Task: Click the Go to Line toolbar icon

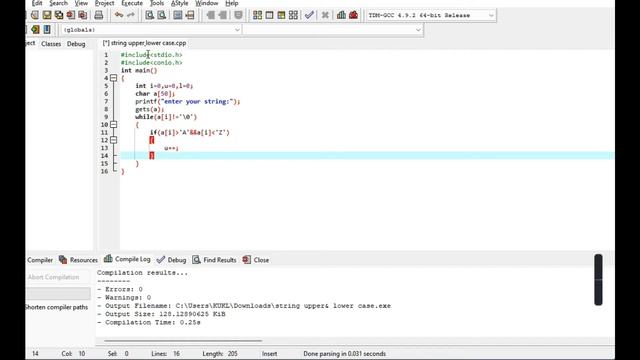Action: click(190, 15)
